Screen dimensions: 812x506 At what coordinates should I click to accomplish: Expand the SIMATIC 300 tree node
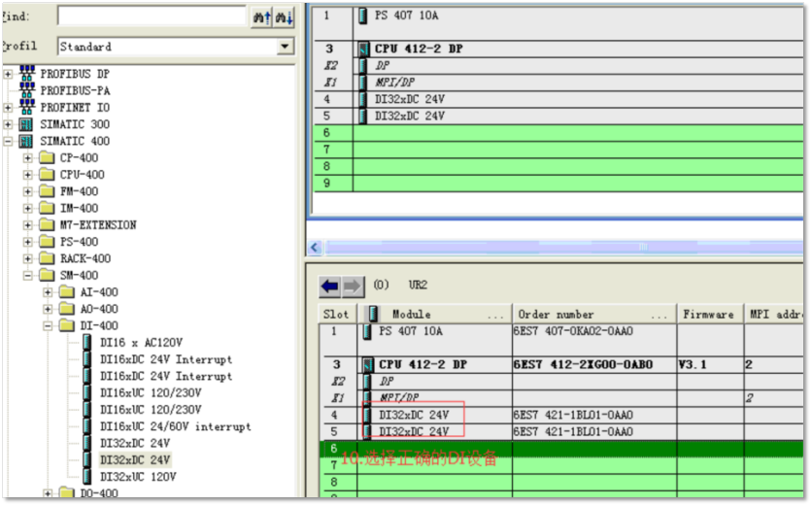tap(8, 124)
